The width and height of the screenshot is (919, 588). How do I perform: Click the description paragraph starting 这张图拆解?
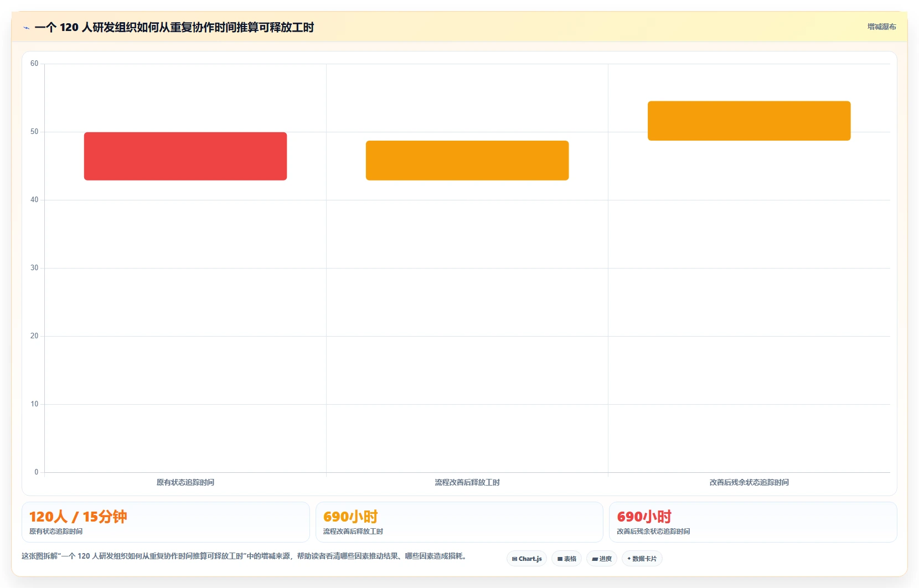[x=244, y=556]
